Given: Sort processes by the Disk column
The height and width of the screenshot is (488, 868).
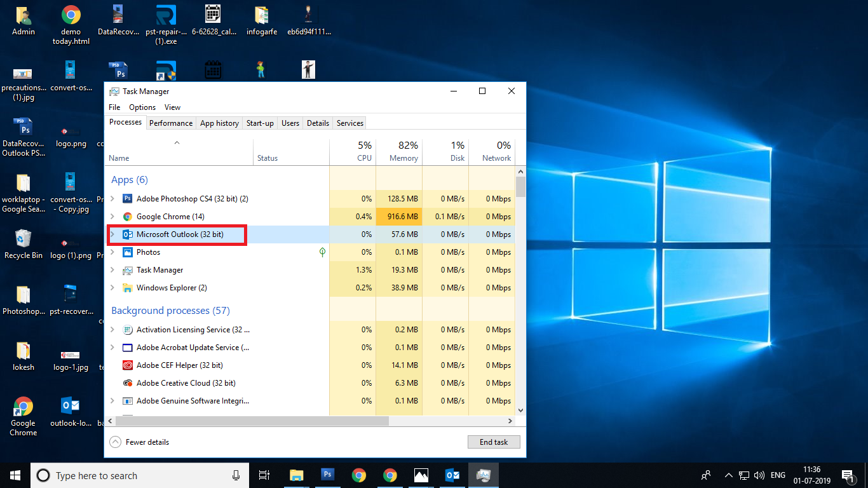Looking at the screenshot, I should coord(445,152).
